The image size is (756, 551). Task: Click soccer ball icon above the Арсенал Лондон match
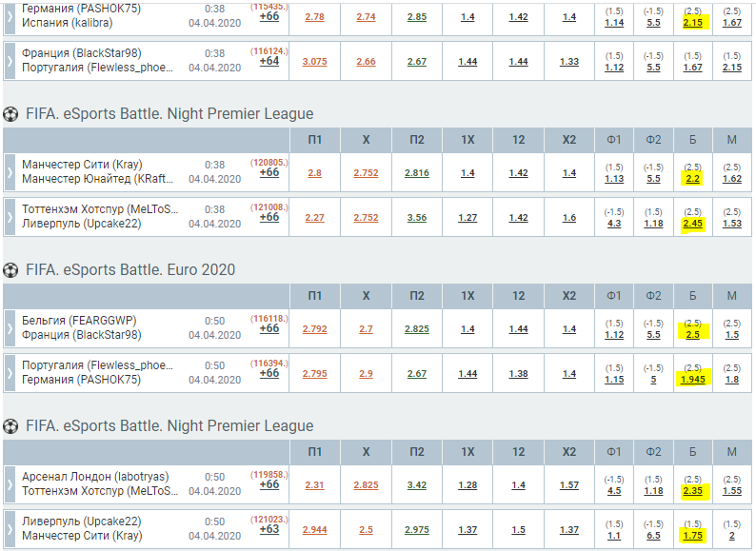pyautogui.click(x=10, y=426)
